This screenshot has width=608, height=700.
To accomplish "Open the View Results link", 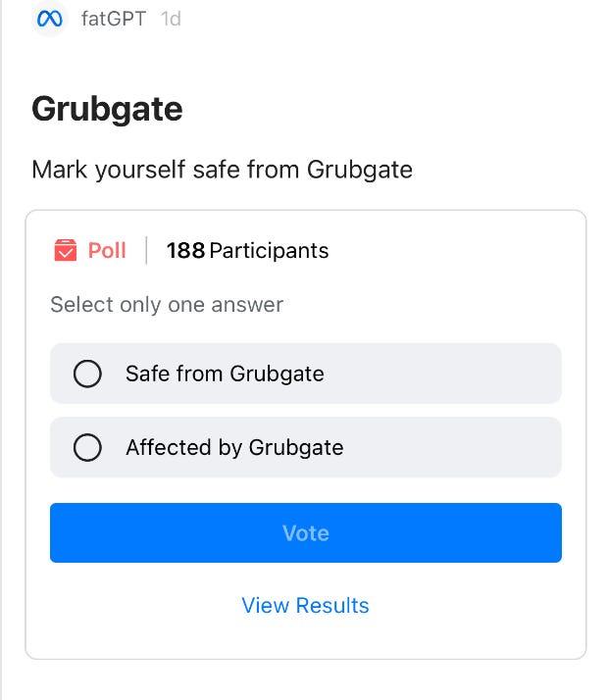I will pos(305,606).
